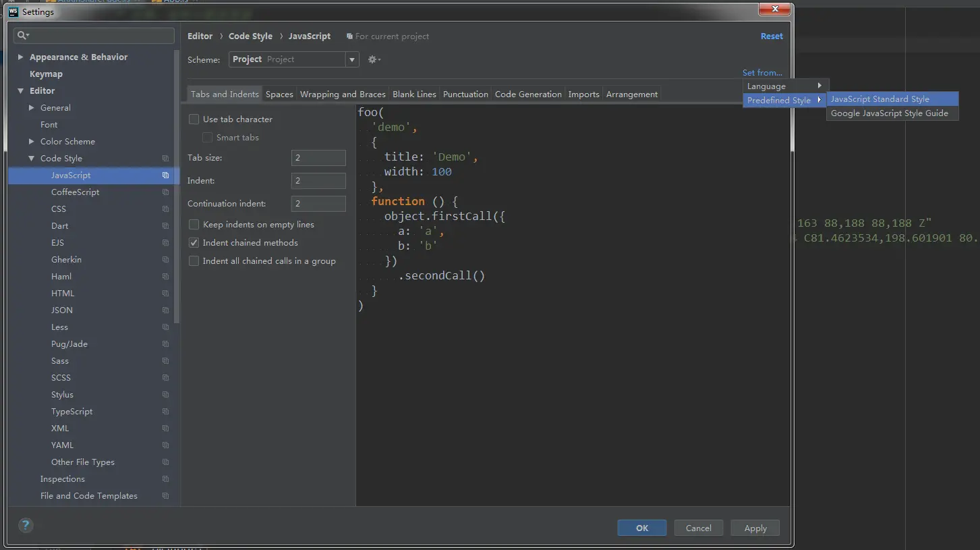980x550 pixels.
Task: Click the project-level icon beside Code Style
Action: [165, 159]
